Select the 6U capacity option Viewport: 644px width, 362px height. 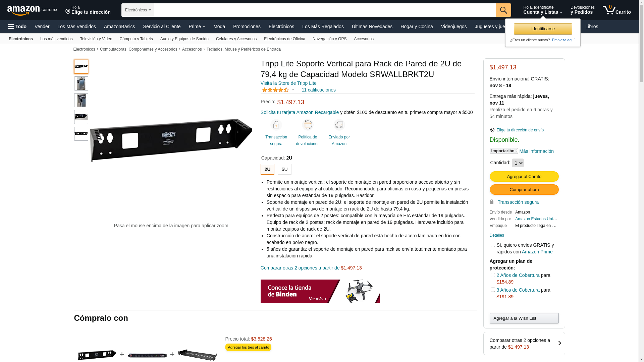click(284, 169)
